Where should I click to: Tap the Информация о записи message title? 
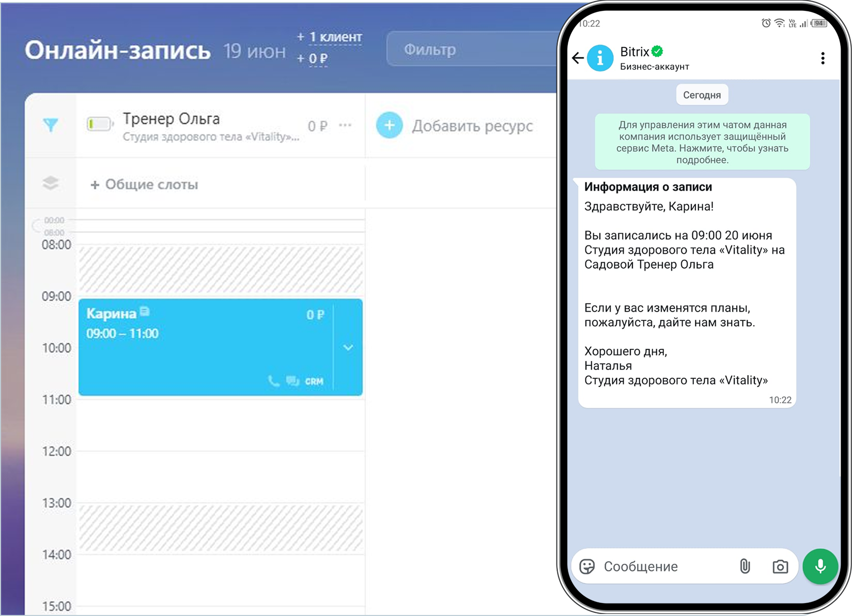[x=648, y=187]
